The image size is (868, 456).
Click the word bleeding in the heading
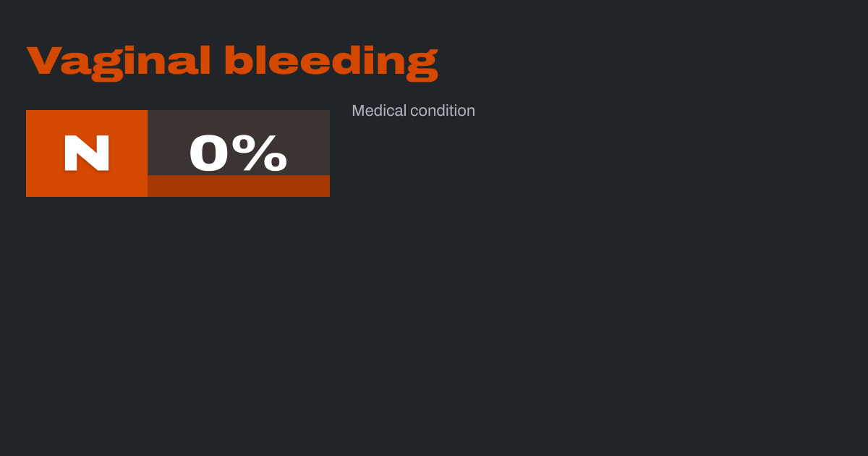coord(331,62)
